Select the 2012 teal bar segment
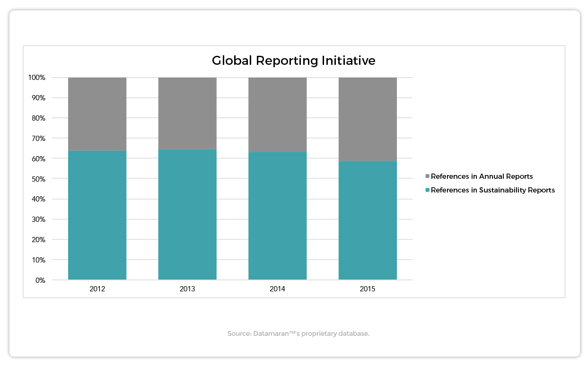Screen dimensions: 588x367 click(97, 215)
